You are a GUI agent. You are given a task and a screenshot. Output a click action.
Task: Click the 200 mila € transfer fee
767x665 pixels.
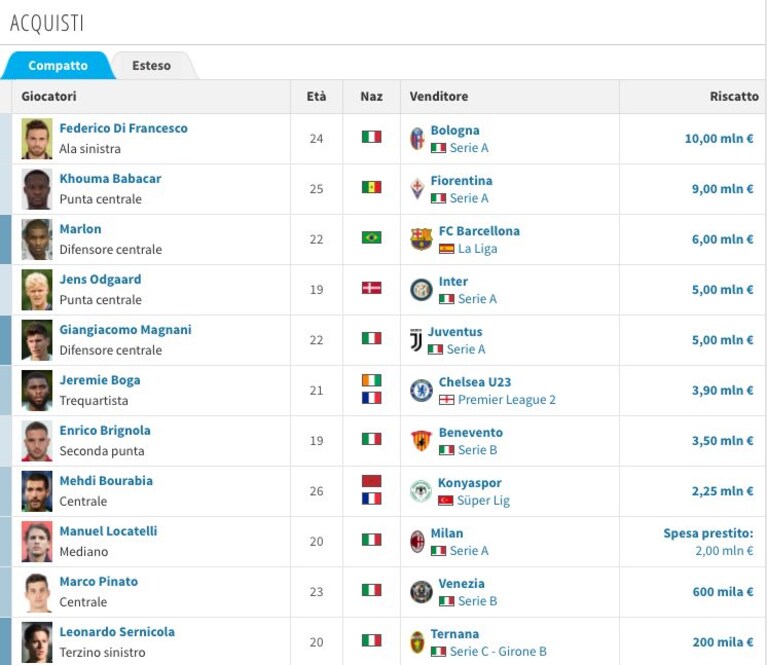pos(723,642)
